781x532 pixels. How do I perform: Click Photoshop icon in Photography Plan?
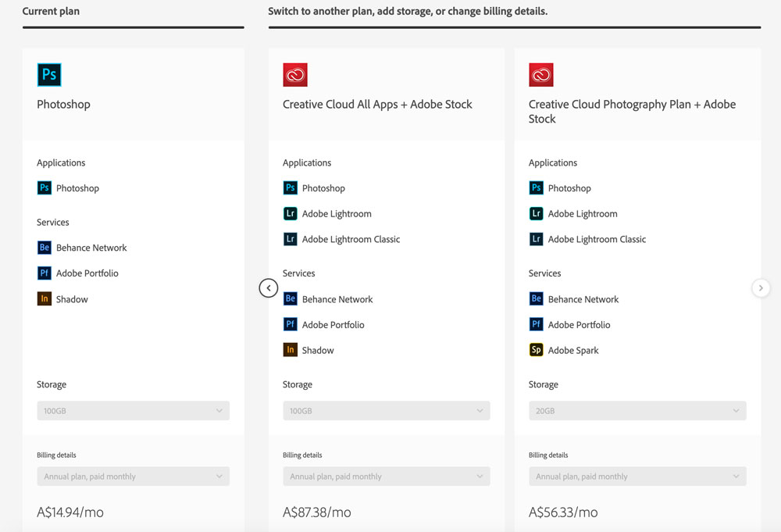click(x=537, y=187)
